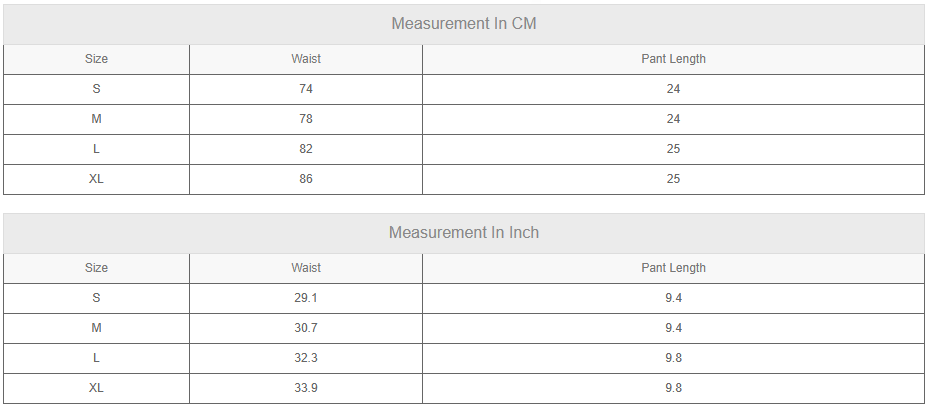Select the 33.9 inch waist cell

[x=306, y=388]
